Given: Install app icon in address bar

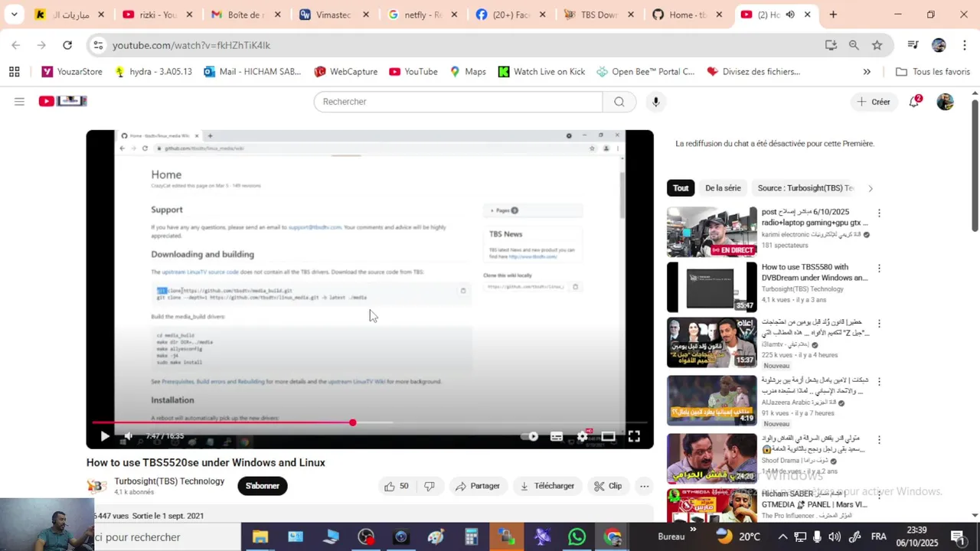Looking at the screenshot, I should [831, 45].
